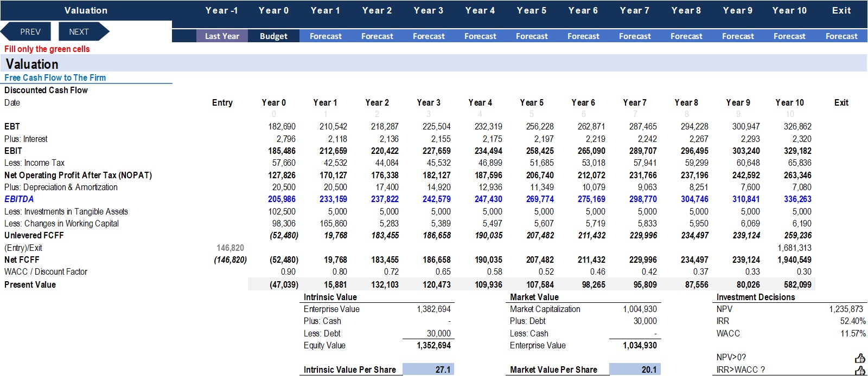Select the Discounted Cash Flow heading
Viewport: 868px width, 376px height.
click(x=46, y=90)
